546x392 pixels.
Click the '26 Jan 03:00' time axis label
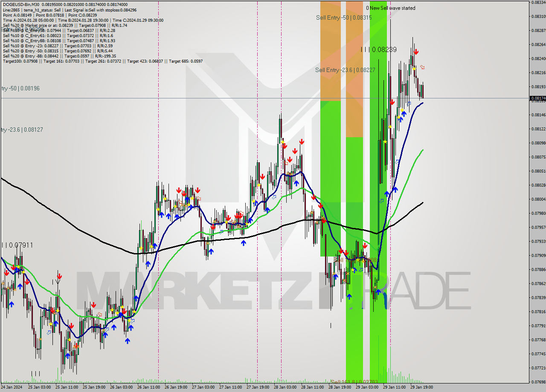pos(121,387)
